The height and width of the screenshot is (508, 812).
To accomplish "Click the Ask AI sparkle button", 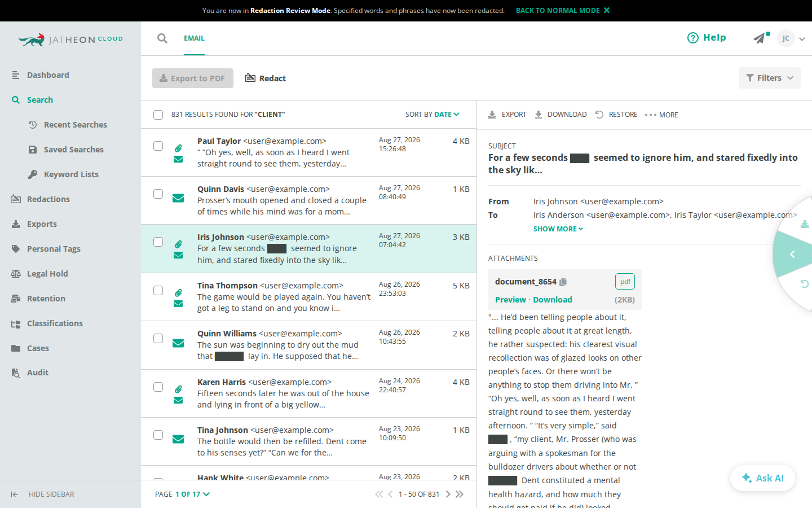I will coord(762,478).
